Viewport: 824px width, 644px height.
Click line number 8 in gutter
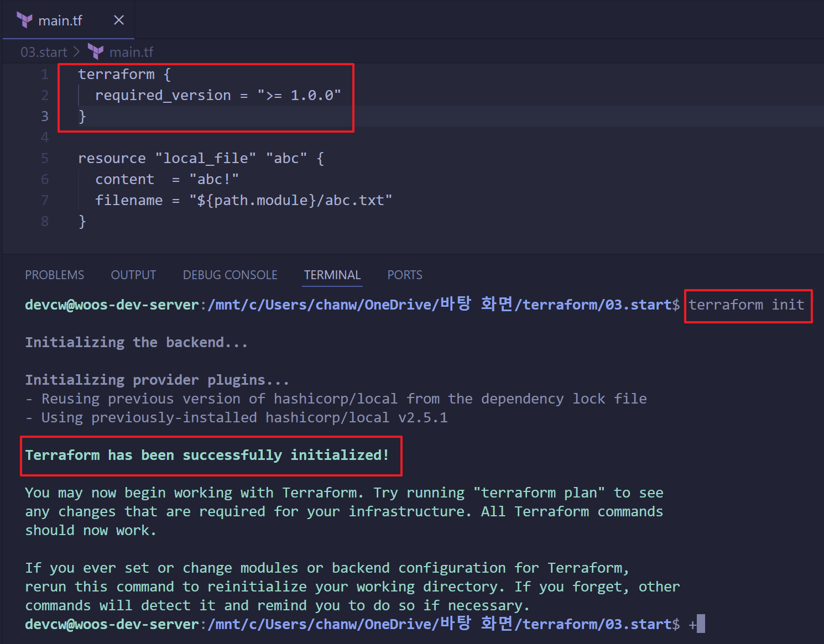click(x=45, y=221)
